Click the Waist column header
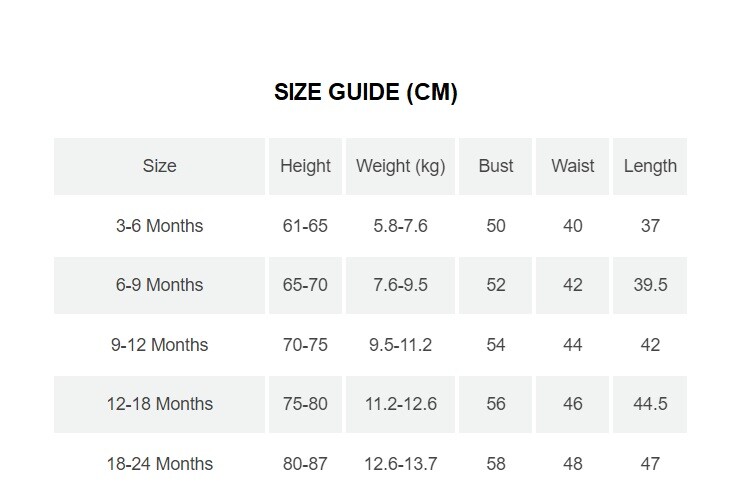 572,166
